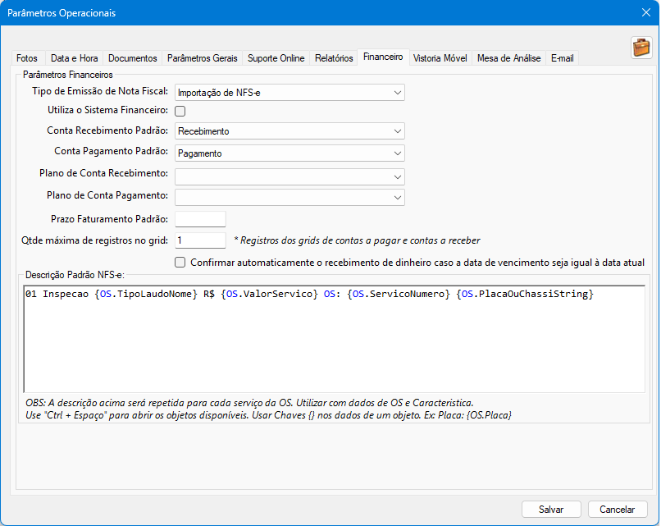
Task: Open Conta Pagamento Padrão dropdown
Action: (290, 153)
